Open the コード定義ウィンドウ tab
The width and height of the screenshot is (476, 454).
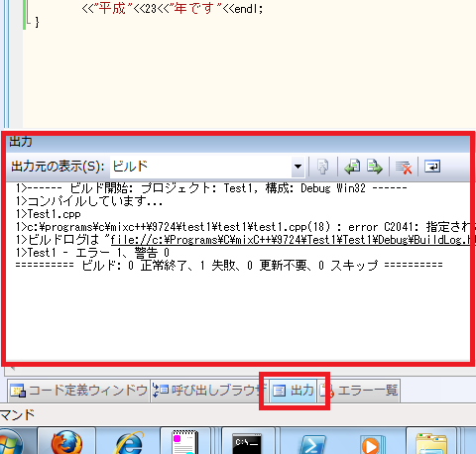tap(78, 391)
